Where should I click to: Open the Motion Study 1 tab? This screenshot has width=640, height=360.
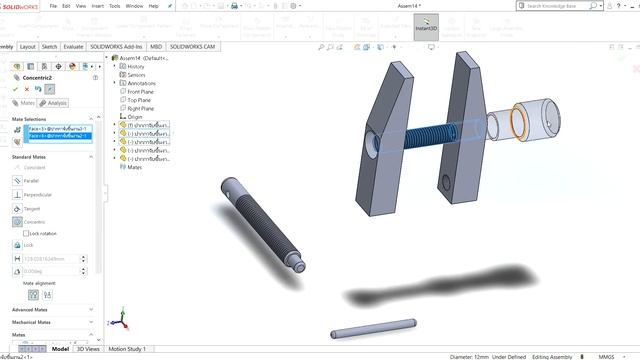tap(127, 349)
